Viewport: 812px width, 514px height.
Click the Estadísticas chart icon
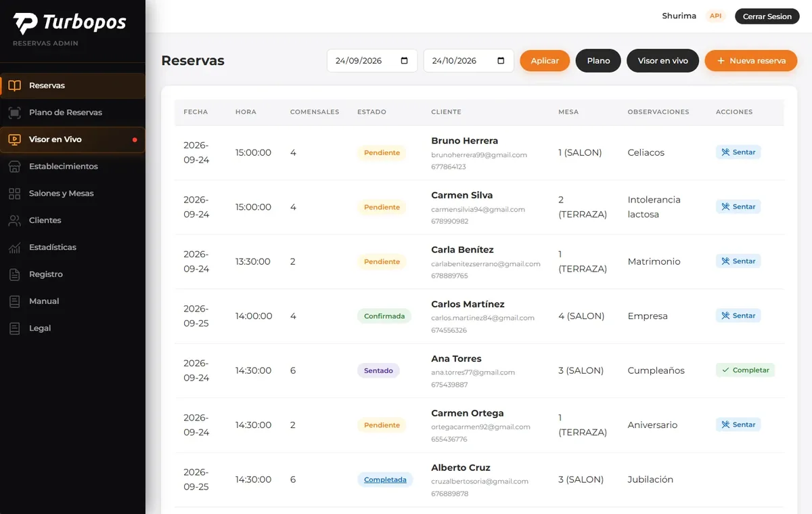(x=14, y=247)
